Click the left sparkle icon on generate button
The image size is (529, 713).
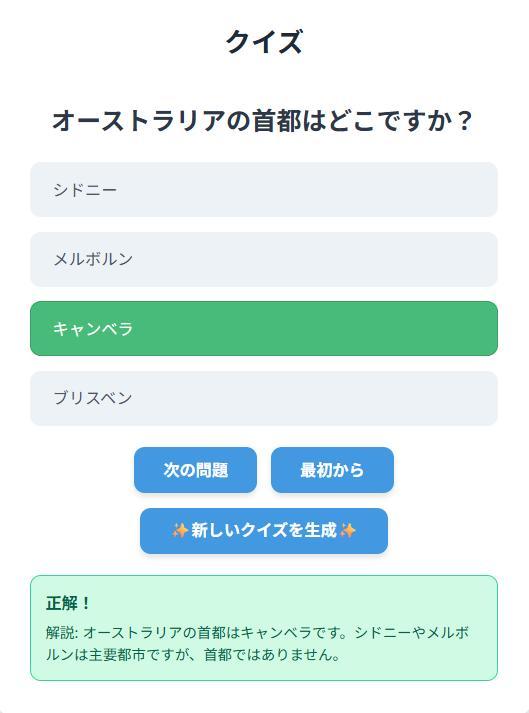point(180,531)
